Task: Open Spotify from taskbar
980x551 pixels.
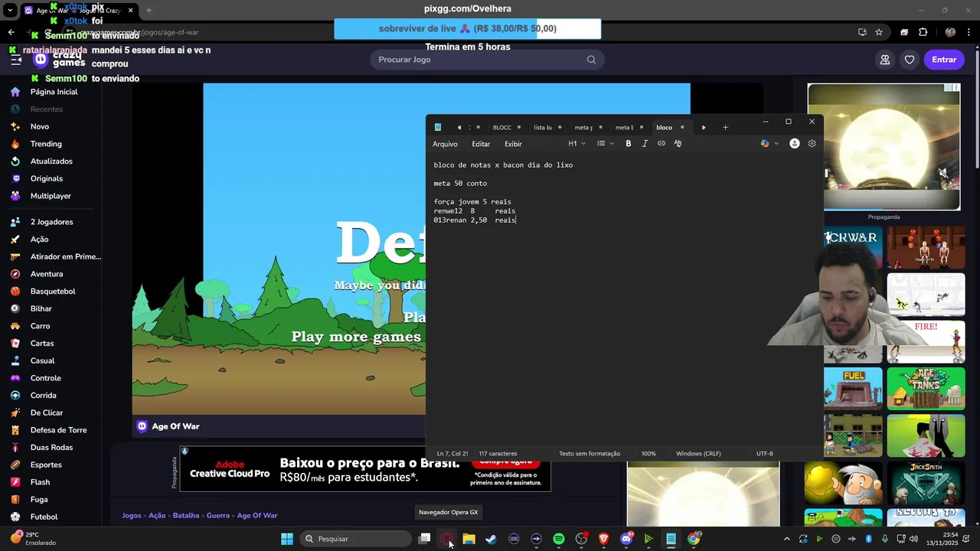Action: tap(559, 539)
